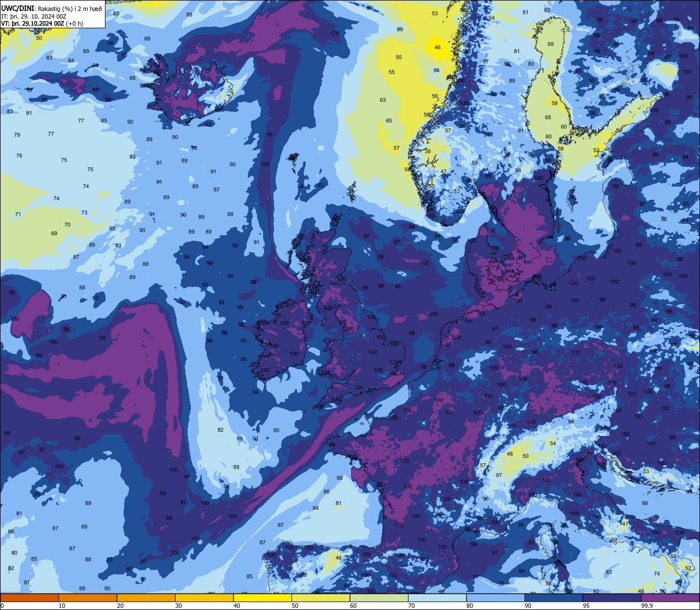Viewport: 700px width, 610px height.
Task: Click the '73' humidity value on the map
Action: [84, 212]
